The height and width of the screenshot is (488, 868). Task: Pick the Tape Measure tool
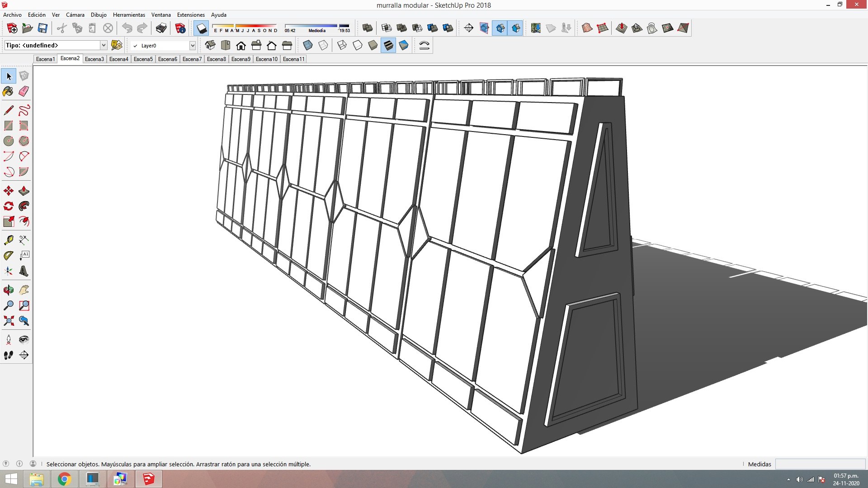coord(9,240)
